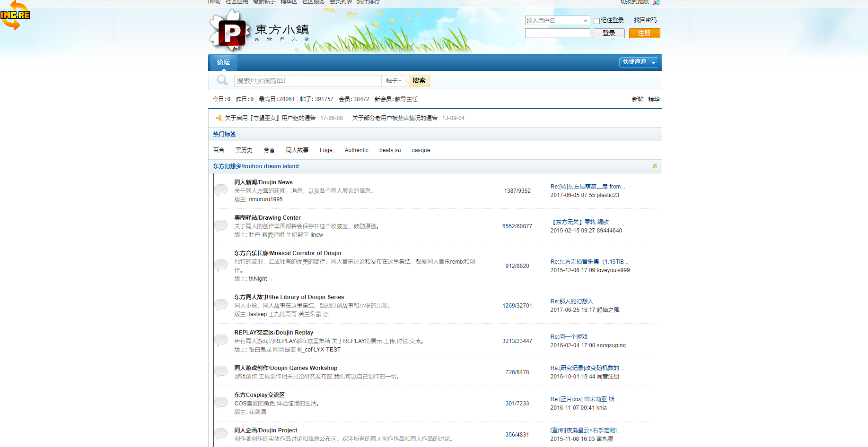Click the 登录 login button
Viewport: 868px width, 447px height.
609,34
